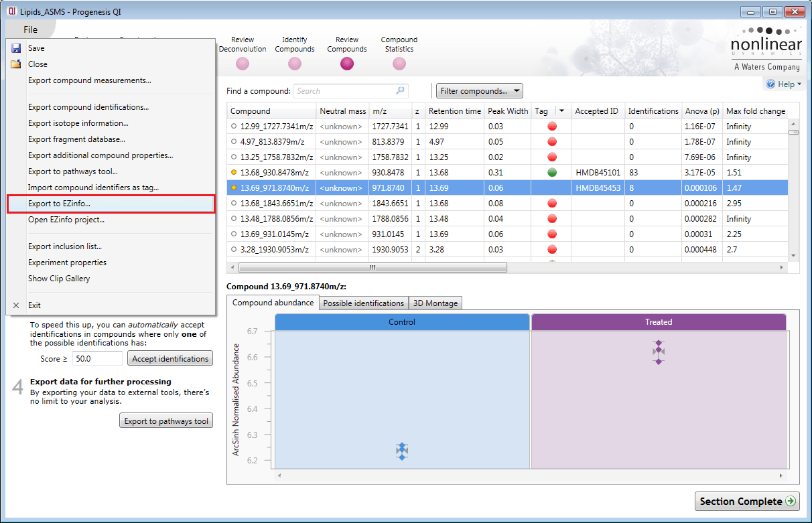
Task: Open the Help menu
Action: [x=783, y=84]
